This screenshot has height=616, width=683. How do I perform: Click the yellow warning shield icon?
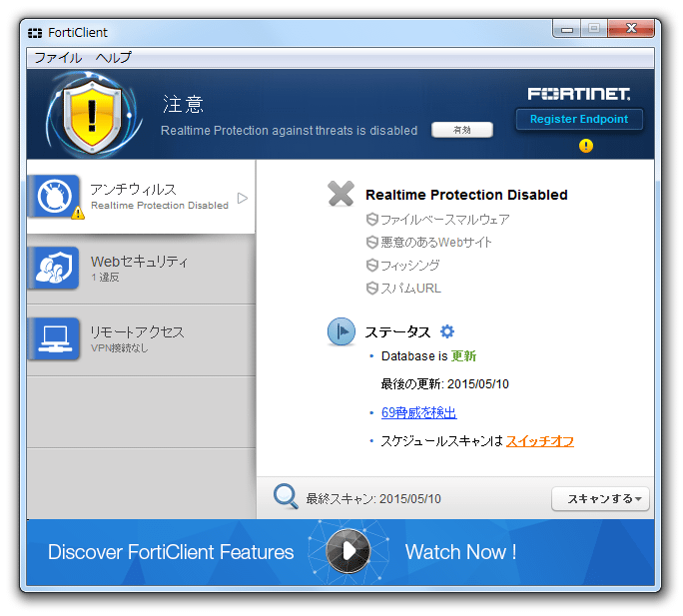tap(92, 116)
